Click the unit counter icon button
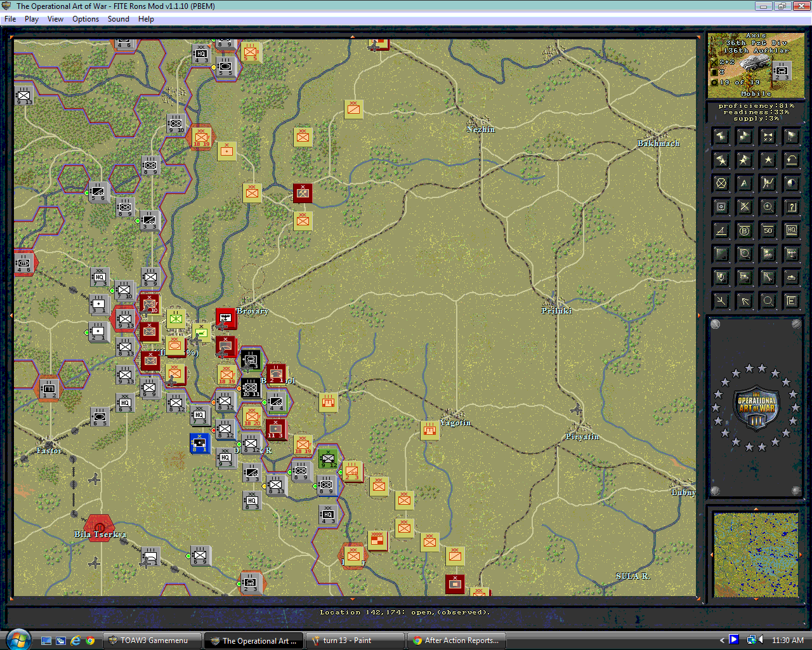Screen dimensions: 812x650 [721, 207]
